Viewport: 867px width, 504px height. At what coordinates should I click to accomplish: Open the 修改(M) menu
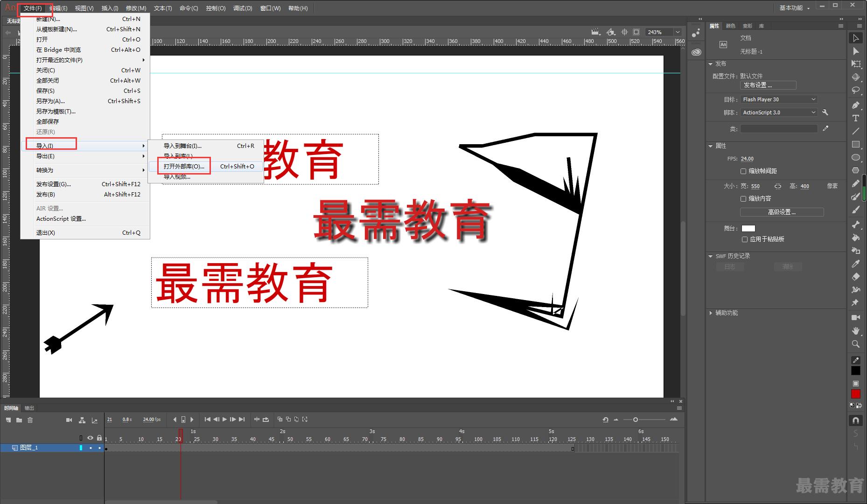coord(136,8)
